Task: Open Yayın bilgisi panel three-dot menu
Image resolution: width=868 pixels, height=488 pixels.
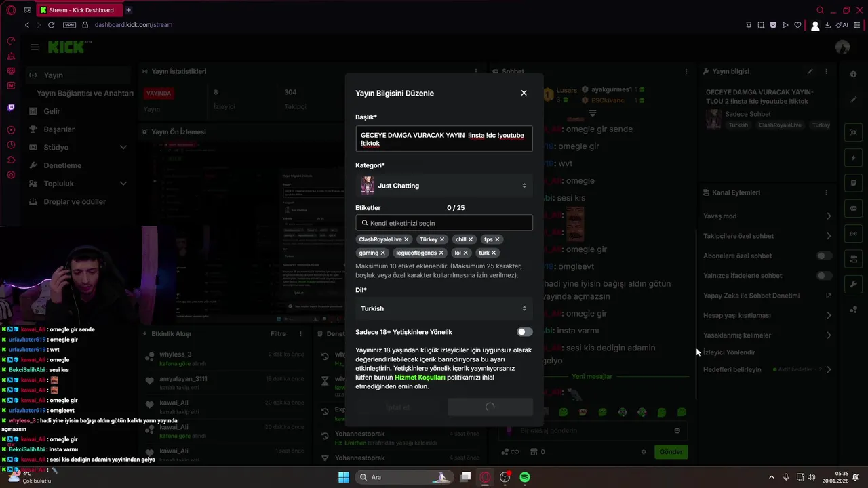Action: tap(826, 71)
